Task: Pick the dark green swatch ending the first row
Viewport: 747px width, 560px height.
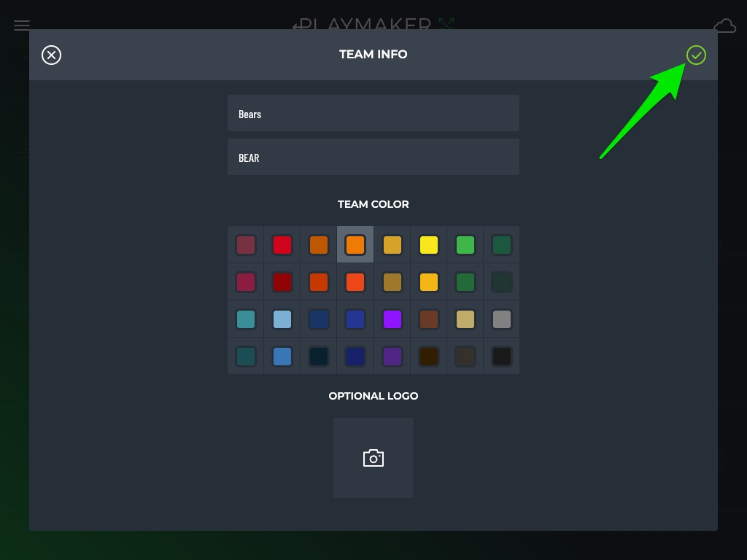Action: [x=502, y=245]
